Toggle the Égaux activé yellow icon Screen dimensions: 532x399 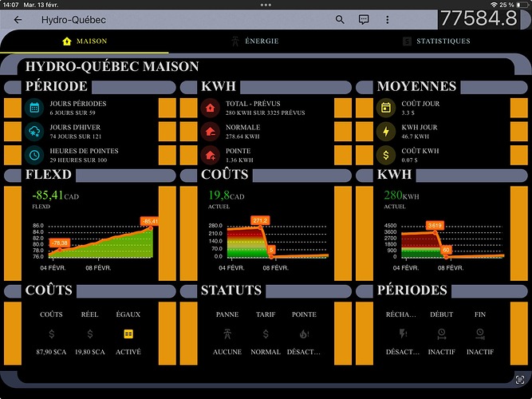[128, 334]
